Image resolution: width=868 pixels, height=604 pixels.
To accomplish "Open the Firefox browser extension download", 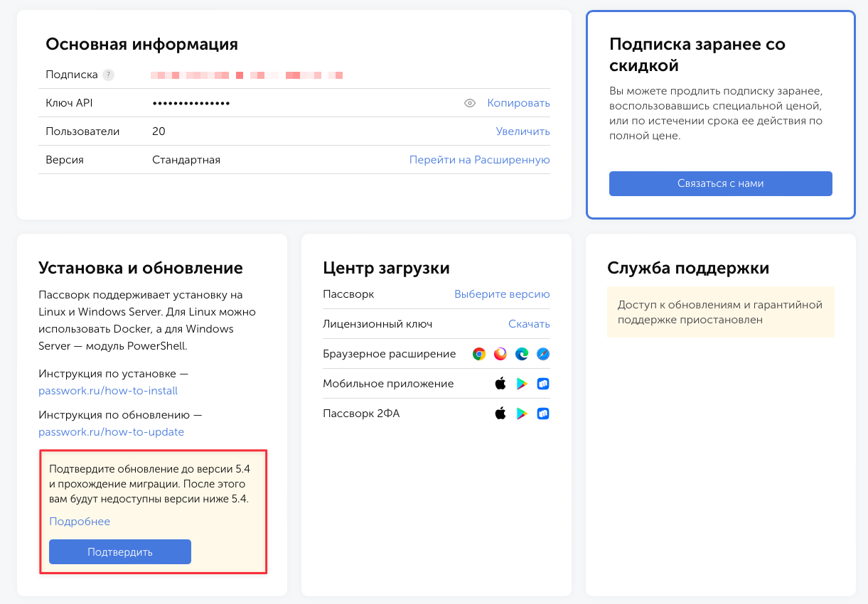I will click(500, 353).
